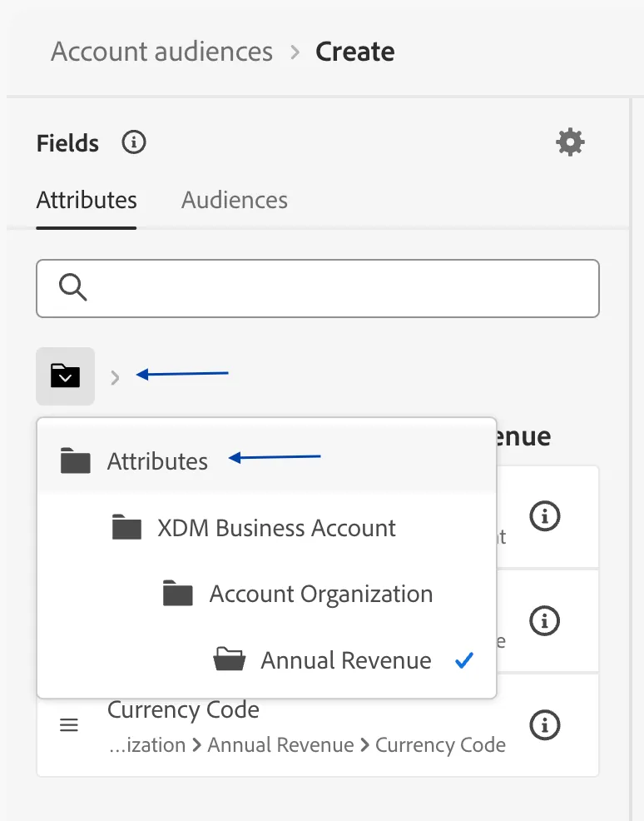Select the Account Organization folder
Viewport: 644px width, 821px height.
point(267,594)
